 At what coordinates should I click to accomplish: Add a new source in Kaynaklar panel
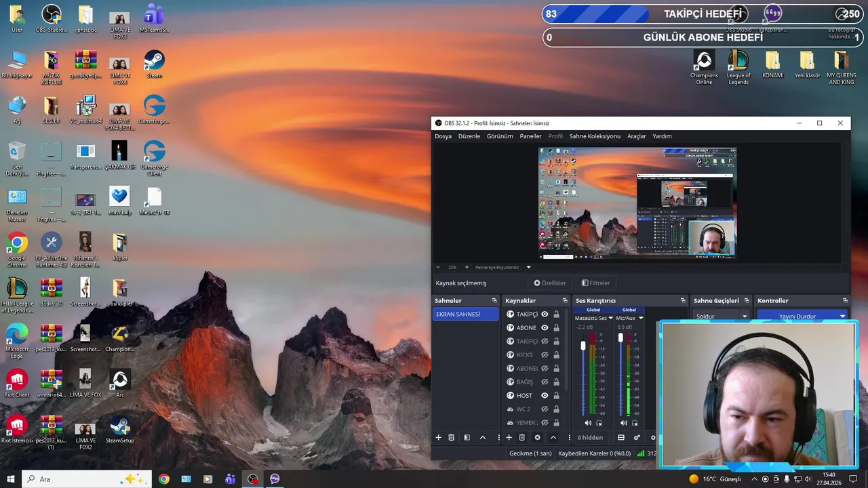pyautogui.click(x=509, y=438)
